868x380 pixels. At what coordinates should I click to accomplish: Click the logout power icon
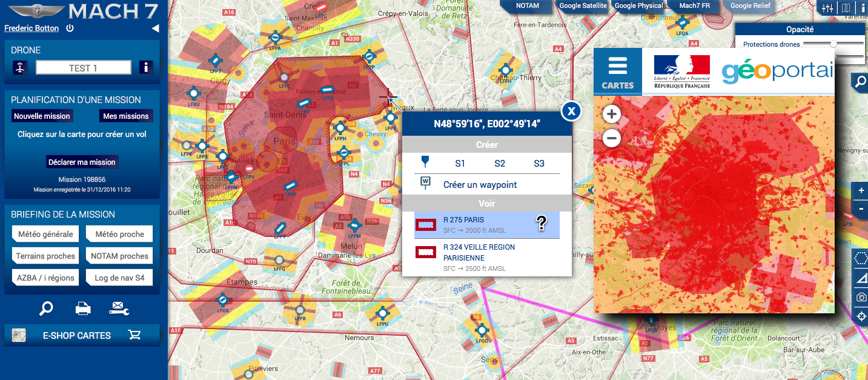70,28
